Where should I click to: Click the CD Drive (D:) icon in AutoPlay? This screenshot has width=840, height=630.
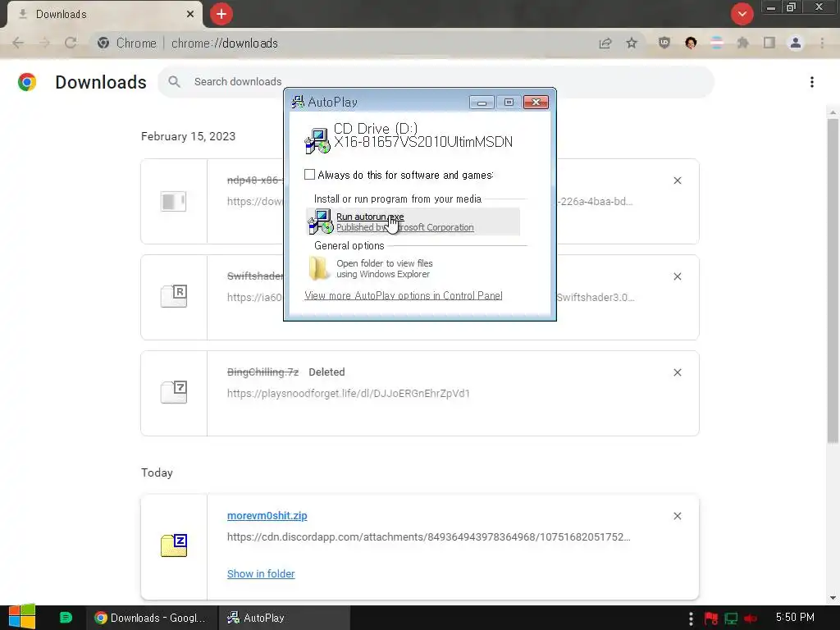[x=317, y=140]
